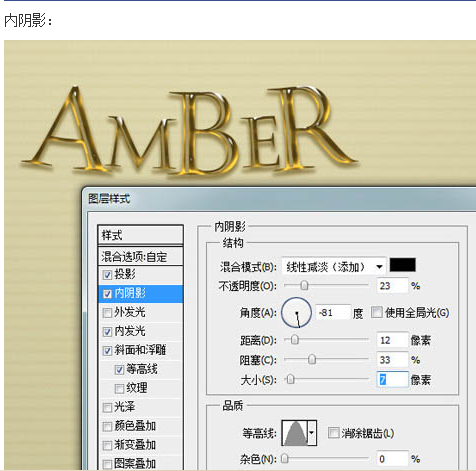The width and height of the screenshot is (476, 471).
Task: Click the 阻塞 slider handle
Action: tap(312, 359)
